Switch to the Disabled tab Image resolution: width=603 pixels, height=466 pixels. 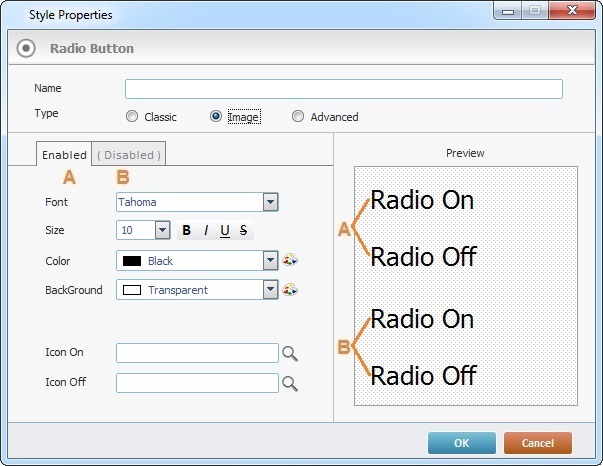pyautogui.click(x=128, y=155)
